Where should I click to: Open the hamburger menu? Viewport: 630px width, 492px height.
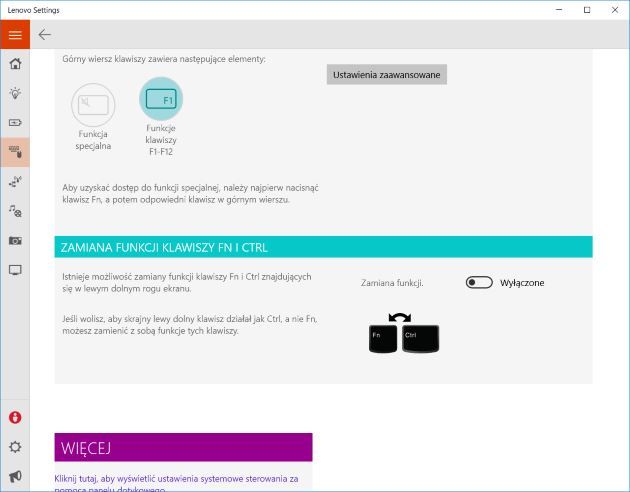[15, 35]
